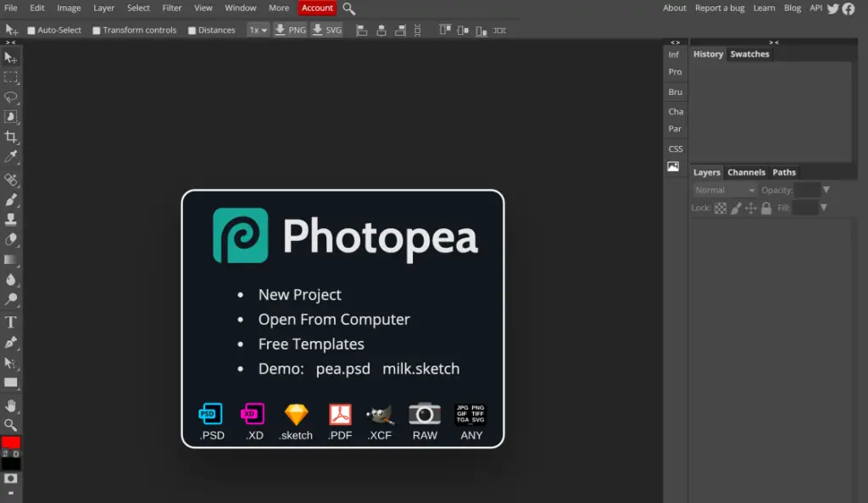Expand the Opacity slider arrow
The image size is (868, 503).
point(826,190)
